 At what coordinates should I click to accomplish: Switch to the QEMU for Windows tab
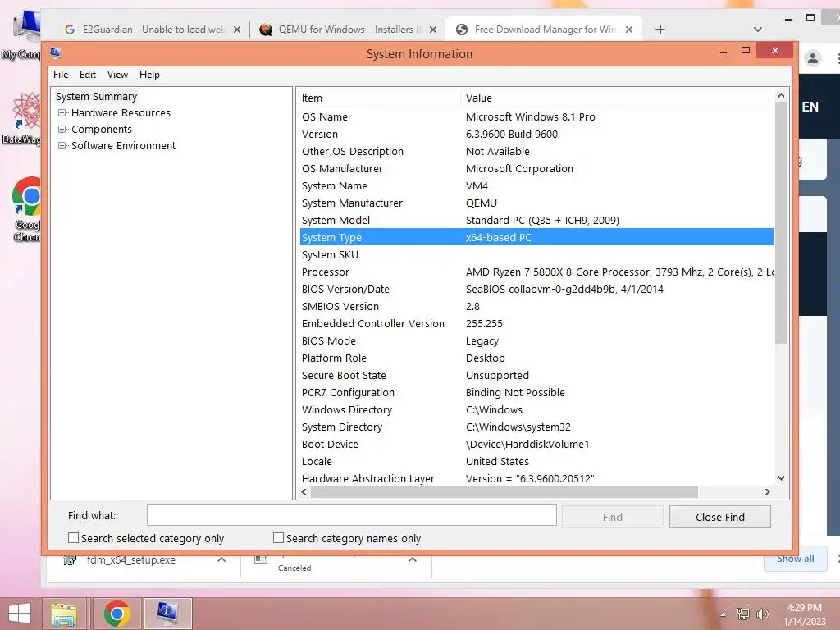click(x=348, y=30)
